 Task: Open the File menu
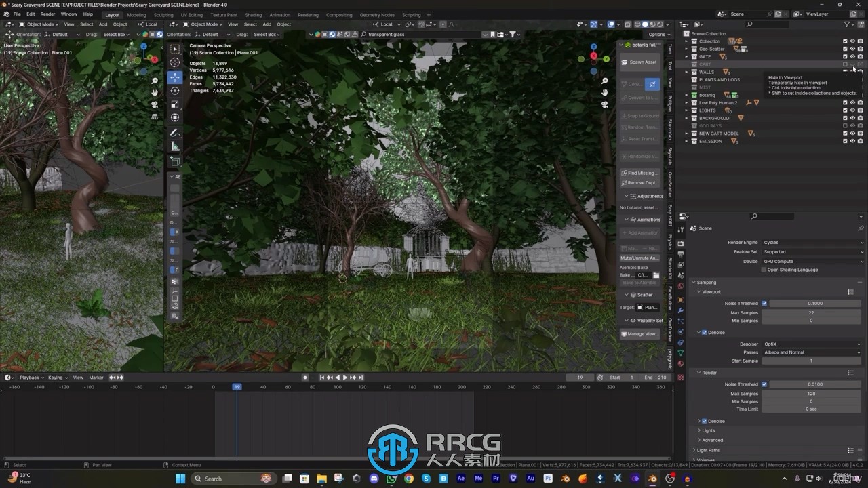click(17, 14)
